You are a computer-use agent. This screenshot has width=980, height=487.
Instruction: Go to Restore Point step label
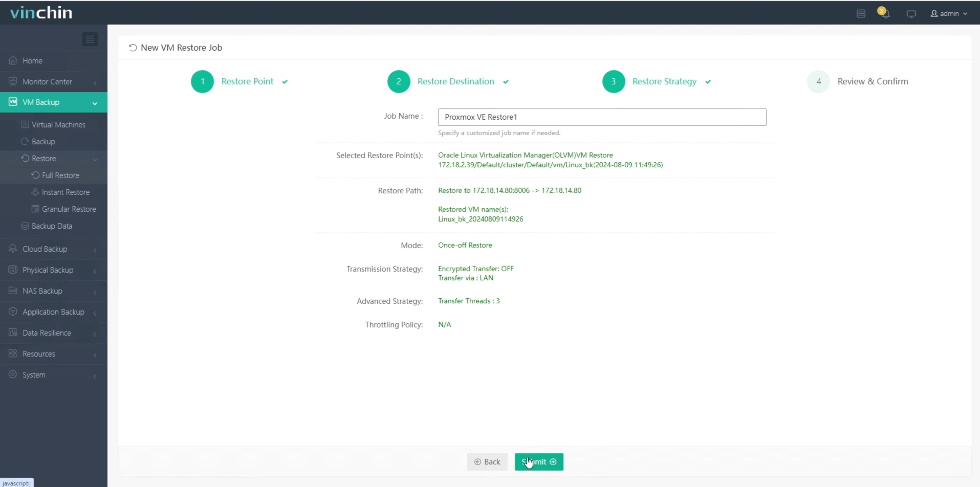tap(247, 81)
